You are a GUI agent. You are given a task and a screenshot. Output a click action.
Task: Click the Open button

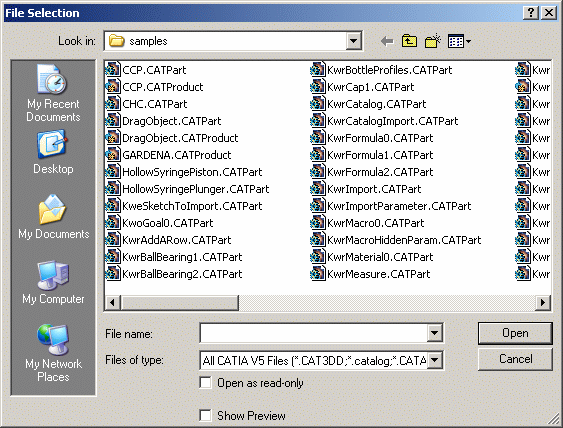click(515, 333)
